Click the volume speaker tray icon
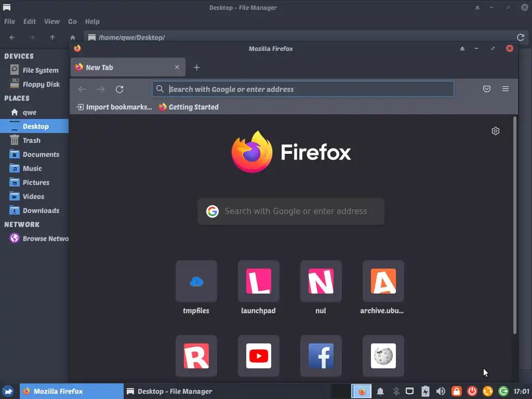Screen dimensions: 532x399 441,392
